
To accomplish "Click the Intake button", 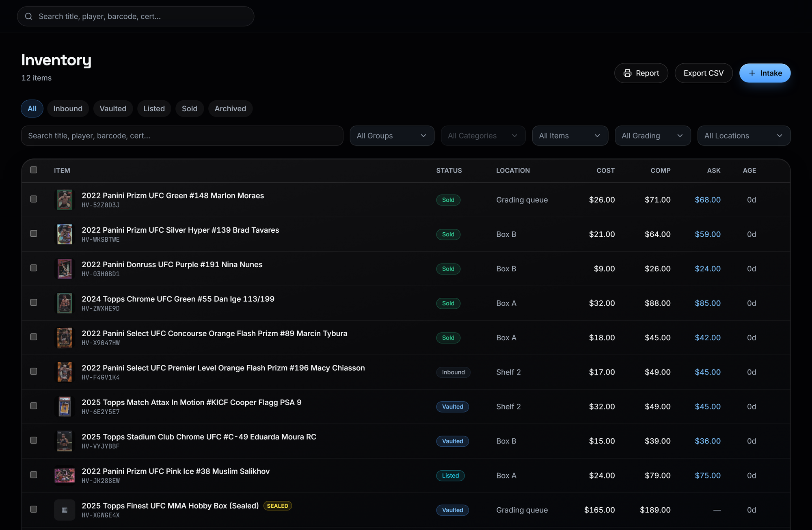I will tap(765, 73).
